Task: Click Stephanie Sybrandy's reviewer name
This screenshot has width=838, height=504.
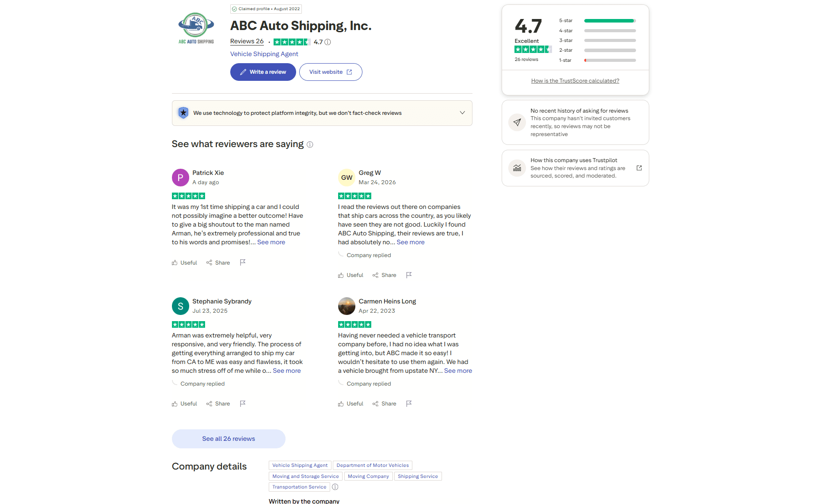Action: tap(222, 301)
